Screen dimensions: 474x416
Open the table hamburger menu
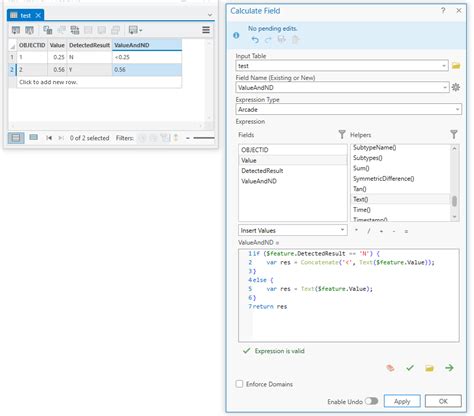(206, 30)
